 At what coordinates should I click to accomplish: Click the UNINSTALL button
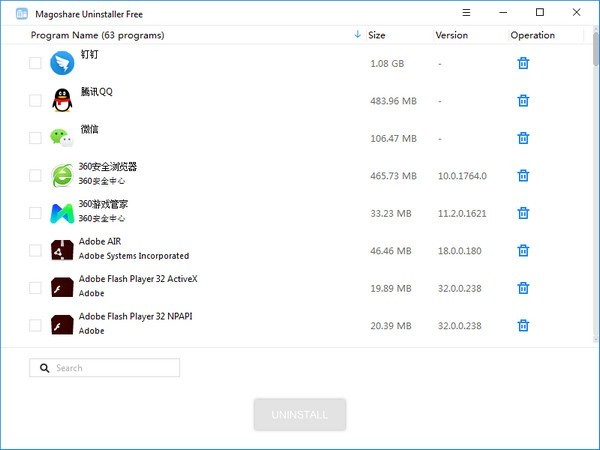[300, 415]
